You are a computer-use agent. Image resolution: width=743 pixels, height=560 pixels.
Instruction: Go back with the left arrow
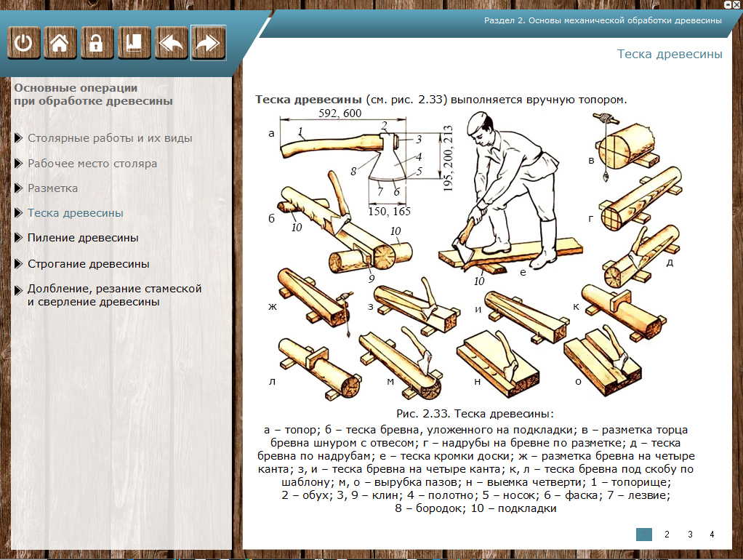(x=171, y=43)
